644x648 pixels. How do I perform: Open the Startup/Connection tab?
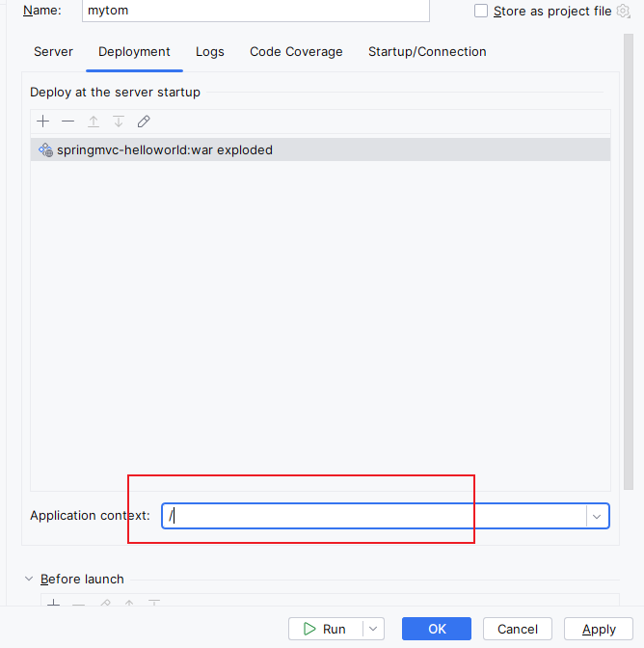pyautogui.click(x=427, y=52)
